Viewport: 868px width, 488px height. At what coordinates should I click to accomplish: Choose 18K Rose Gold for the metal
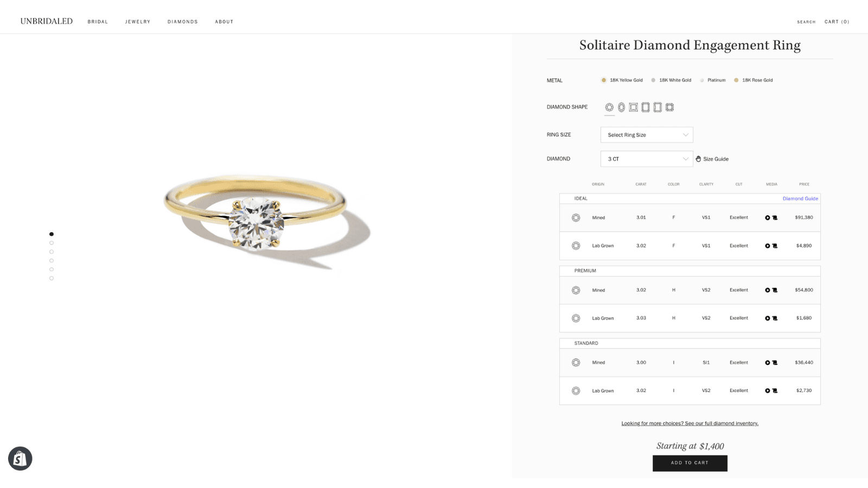[756, 80]
